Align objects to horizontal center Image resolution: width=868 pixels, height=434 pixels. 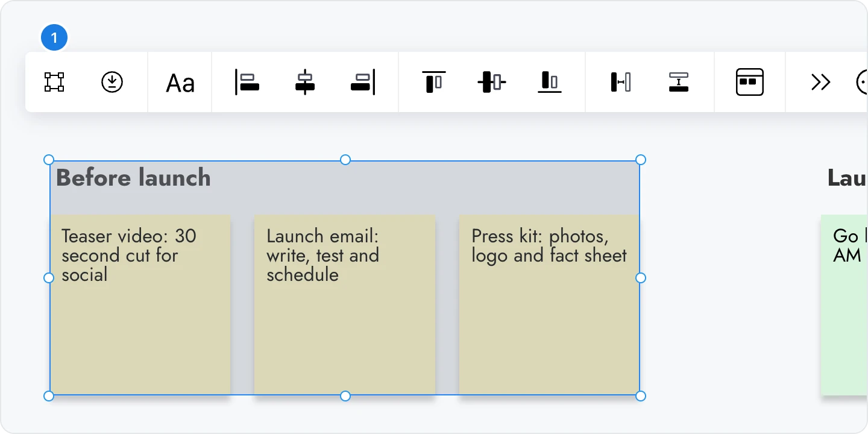click(x=305, y=82)
